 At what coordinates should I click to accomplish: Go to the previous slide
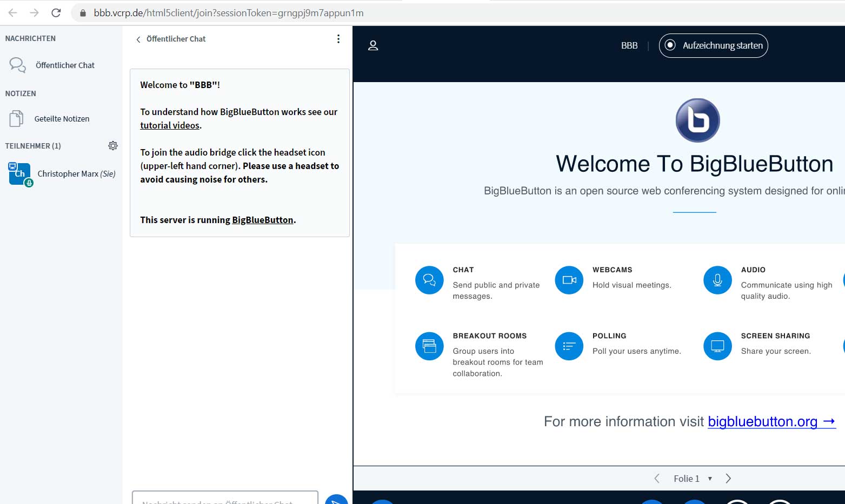(x=657, y=479)
